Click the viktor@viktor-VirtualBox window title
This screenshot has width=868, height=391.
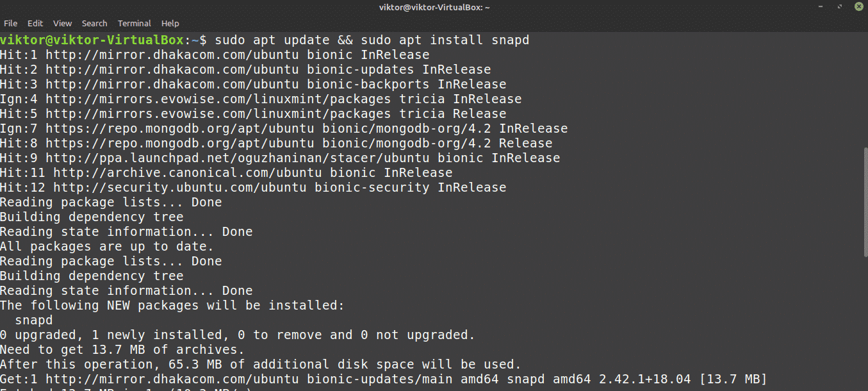(x=434, y=7)
